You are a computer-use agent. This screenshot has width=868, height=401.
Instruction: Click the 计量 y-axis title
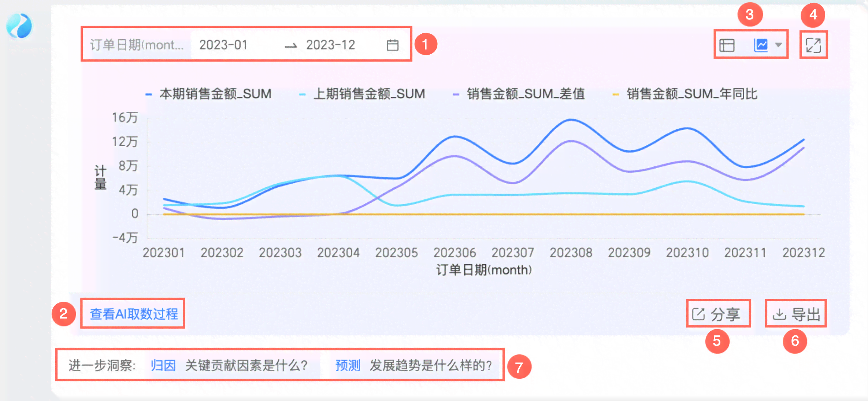(100, 177)
